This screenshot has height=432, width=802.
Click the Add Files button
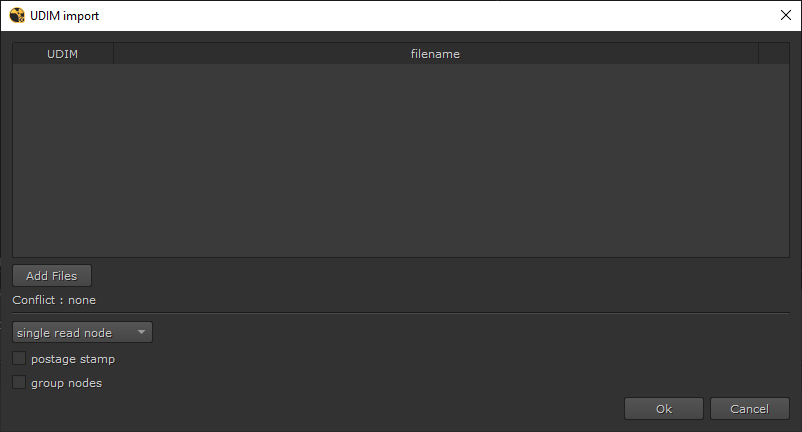52,276
